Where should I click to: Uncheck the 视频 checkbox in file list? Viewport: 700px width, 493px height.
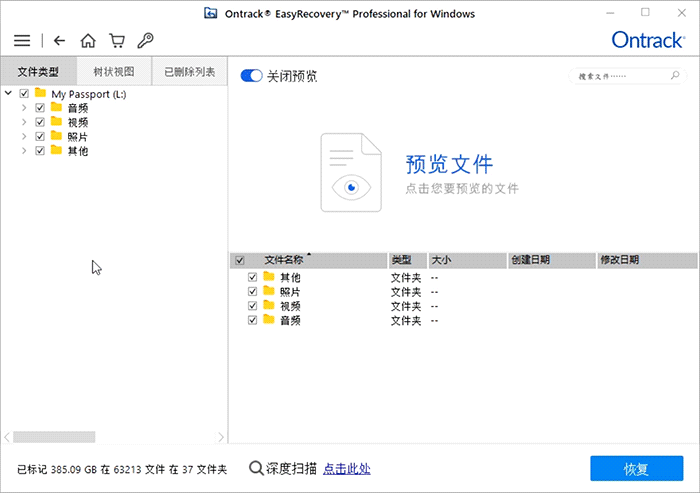coord(253,306)
